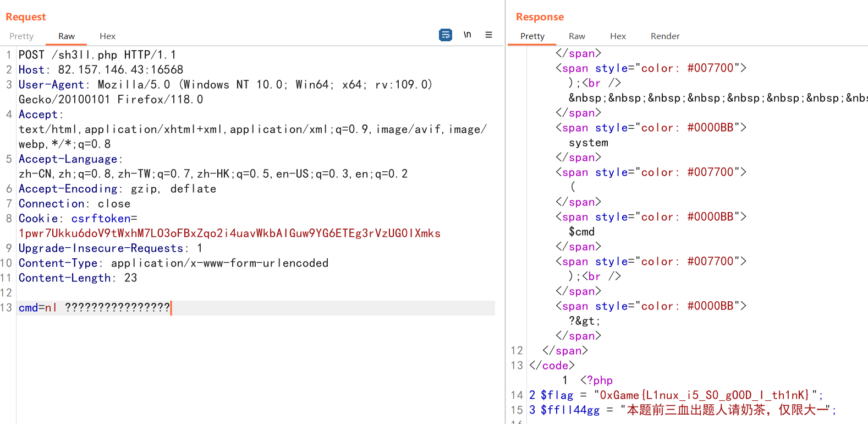Screen dimensions: 868x424
Task: Toggle the word wrap icon in Request
Action: (x=446, y=35)
